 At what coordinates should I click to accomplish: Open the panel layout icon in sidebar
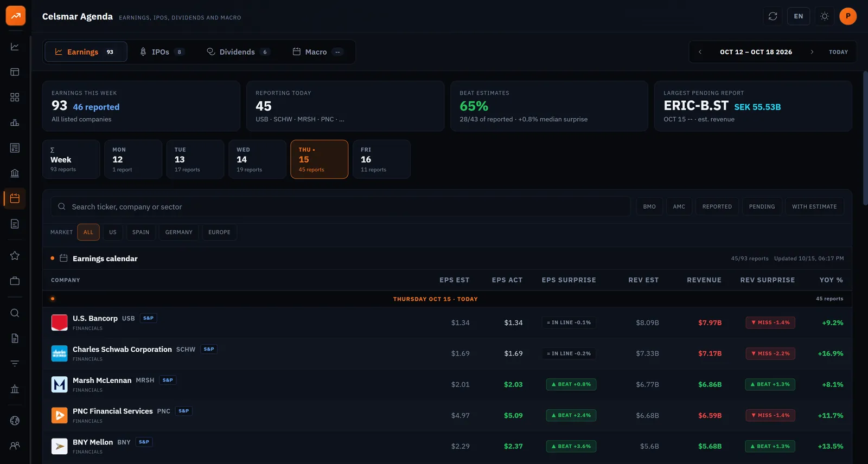15,72
